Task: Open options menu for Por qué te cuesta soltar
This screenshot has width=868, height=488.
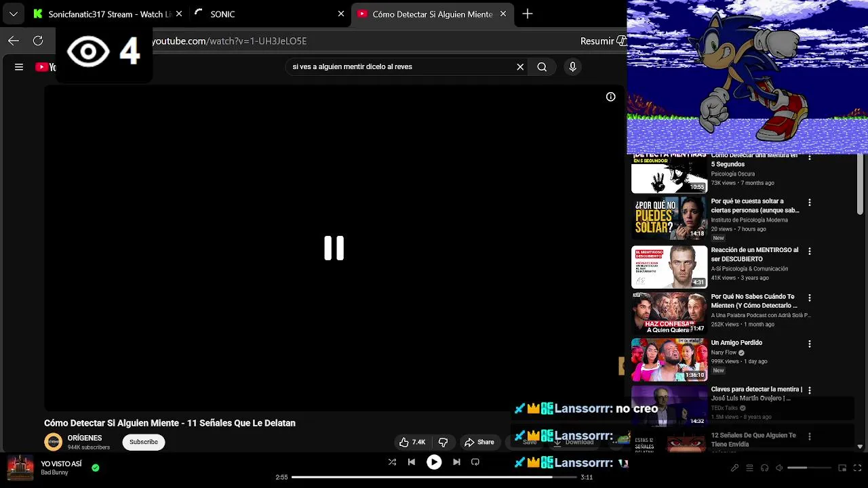Action: click(x=809, y=203)
